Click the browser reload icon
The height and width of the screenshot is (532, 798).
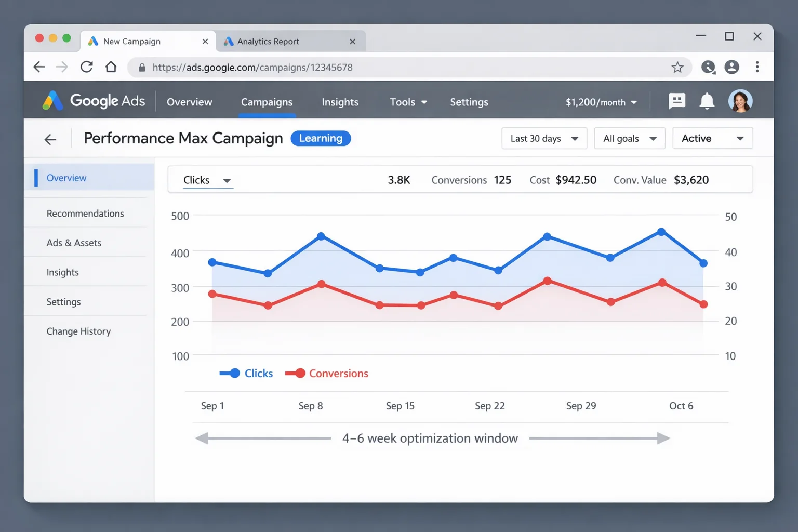click(86, 66)
